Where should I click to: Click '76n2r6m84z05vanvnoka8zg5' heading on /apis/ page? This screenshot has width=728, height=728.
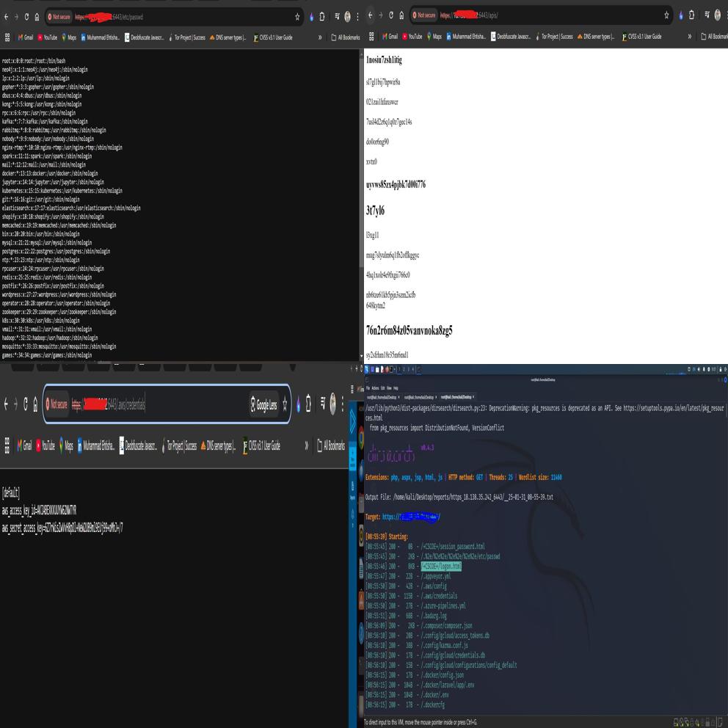(x=409, y=330)
